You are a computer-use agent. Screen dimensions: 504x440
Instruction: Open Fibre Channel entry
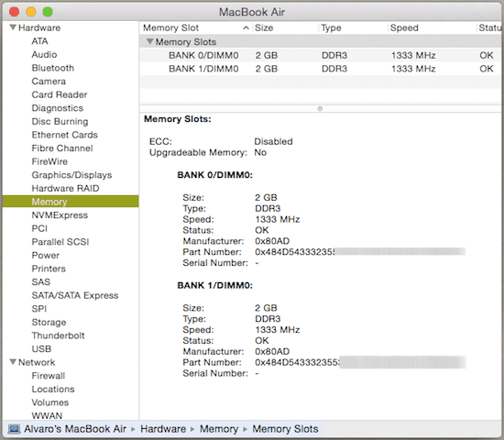(62, 148)
